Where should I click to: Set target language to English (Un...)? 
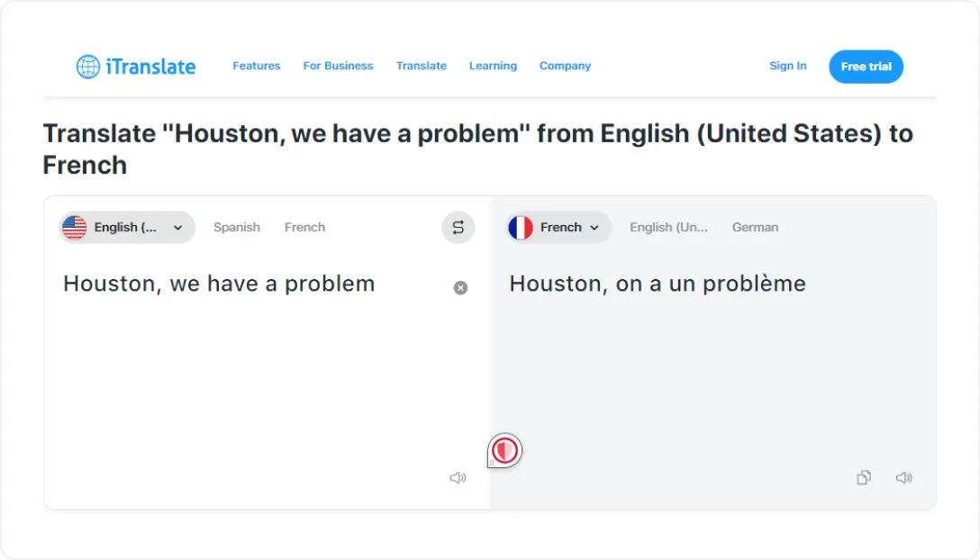point(668,228)
